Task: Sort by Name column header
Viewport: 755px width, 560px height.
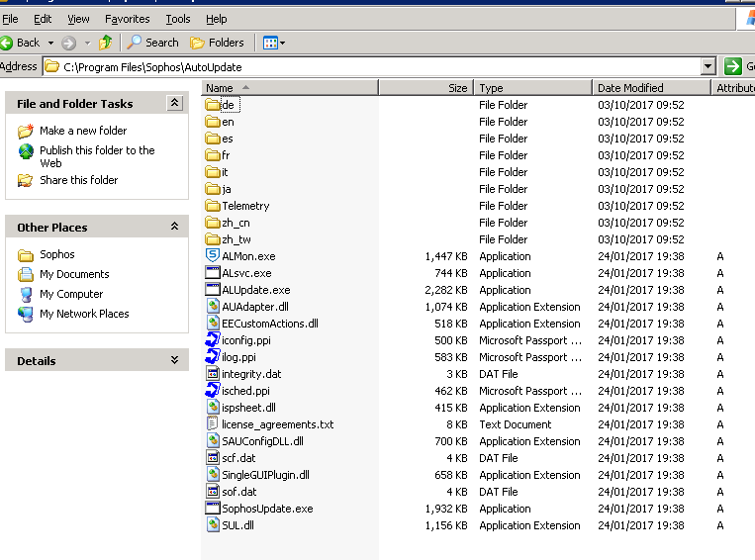Action: point(290,88)
